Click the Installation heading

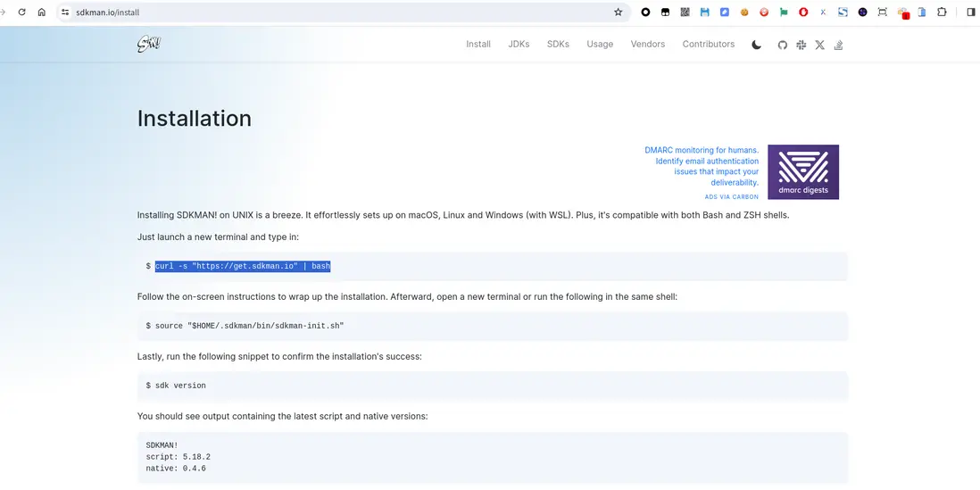(x=195, y=118)
